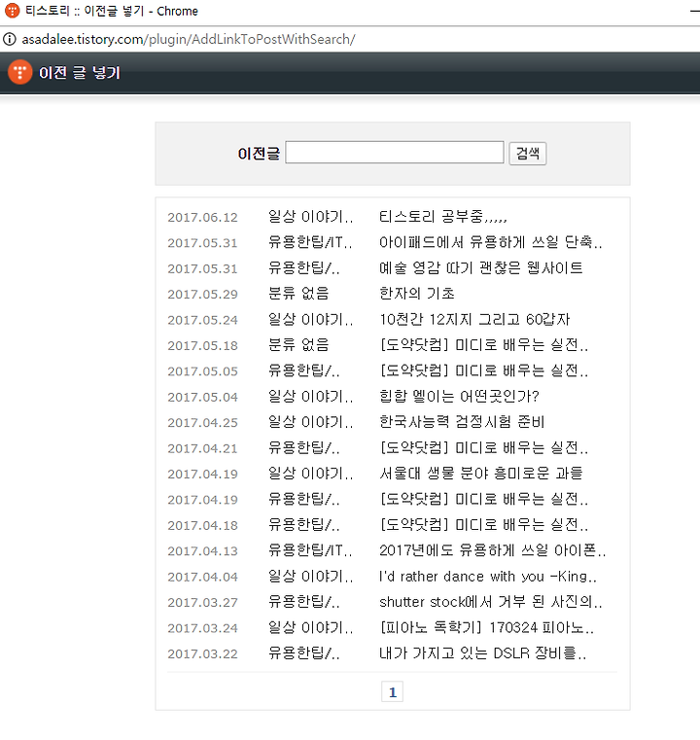700x740 pixels.
Task: Open post '티스토리 공부중,,,,,'
Action: click(x=443, y=217)
